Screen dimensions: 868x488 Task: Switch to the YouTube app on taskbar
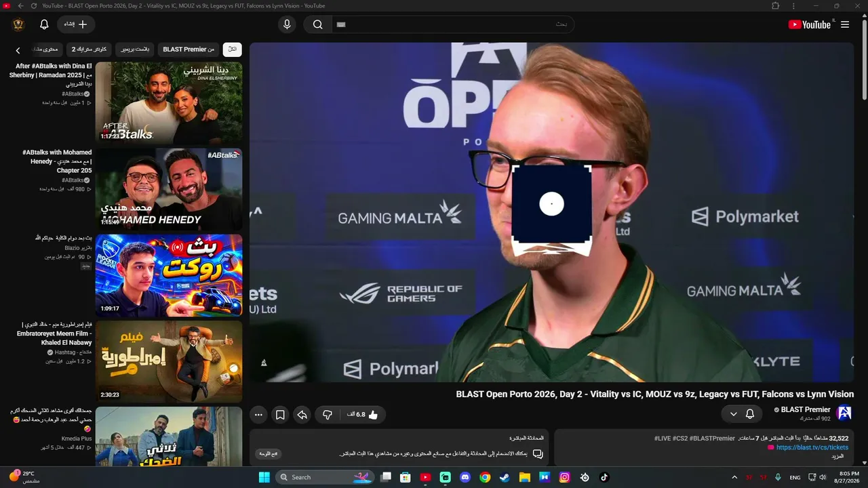(x=425, y=477)
